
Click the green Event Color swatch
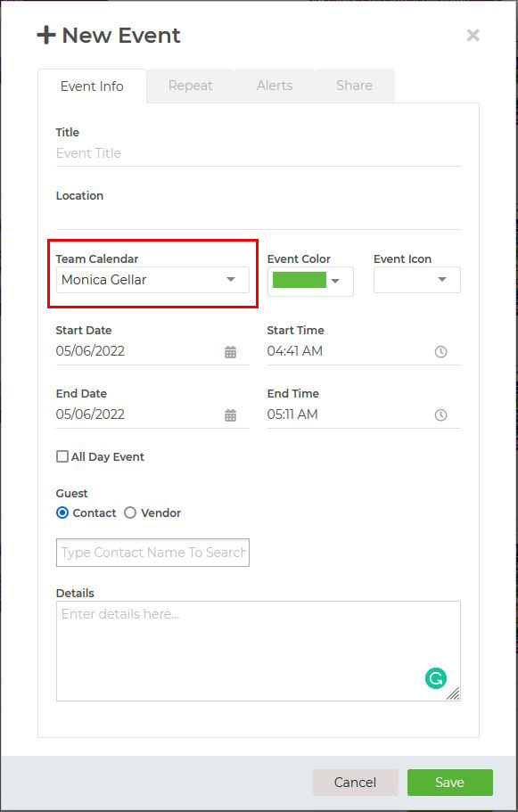300,280
